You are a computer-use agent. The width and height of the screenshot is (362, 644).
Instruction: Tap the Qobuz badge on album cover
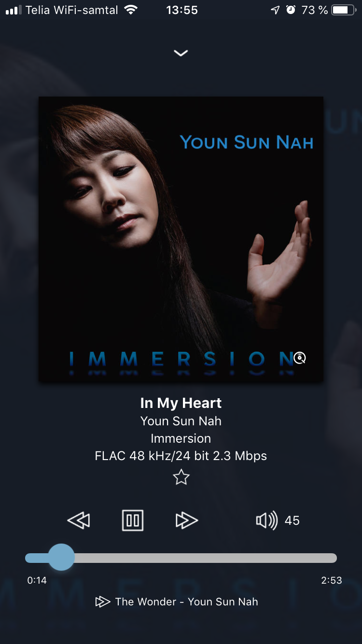point(300,358)
